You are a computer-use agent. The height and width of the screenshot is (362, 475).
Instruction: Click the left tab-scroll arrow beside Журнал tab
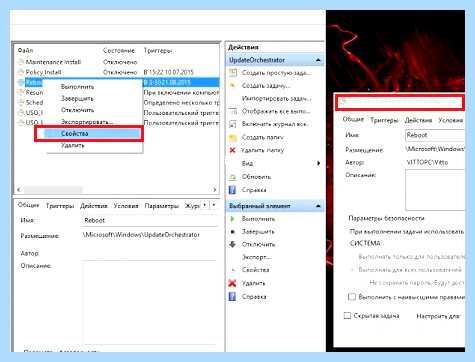tap(205, 205)
